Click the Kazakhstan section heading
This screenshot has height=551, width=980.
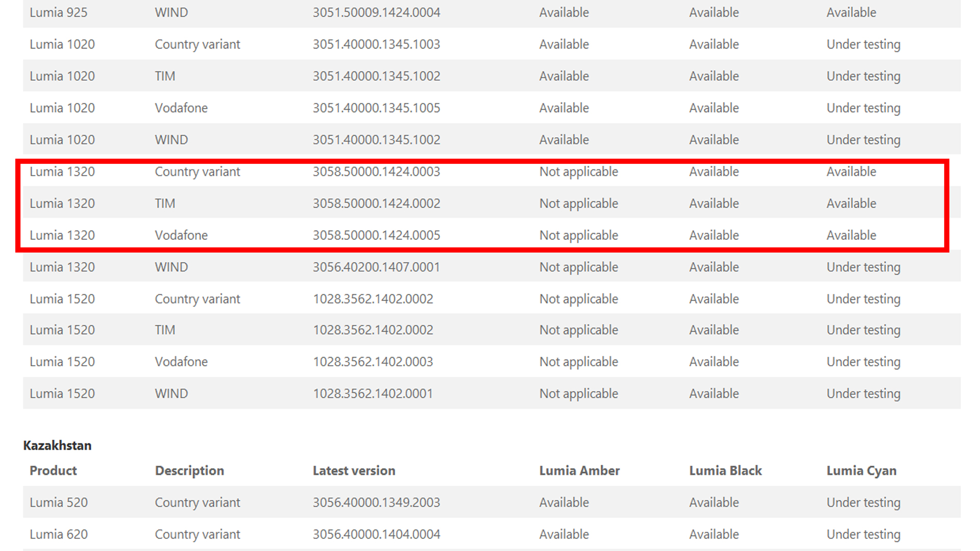[x=57, y=445]
